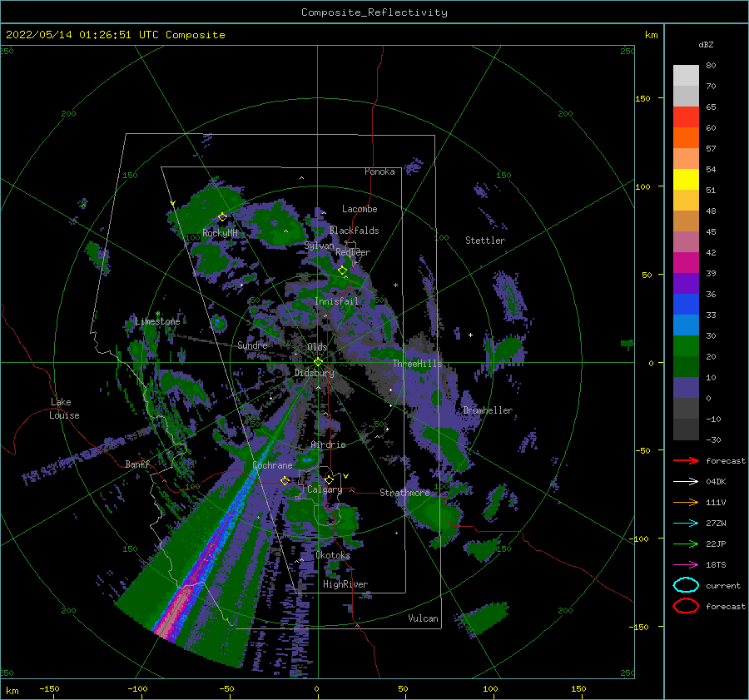Screen dimensions: 749x700
Task: Click the RockyMH label
Action: pos(220,233)
